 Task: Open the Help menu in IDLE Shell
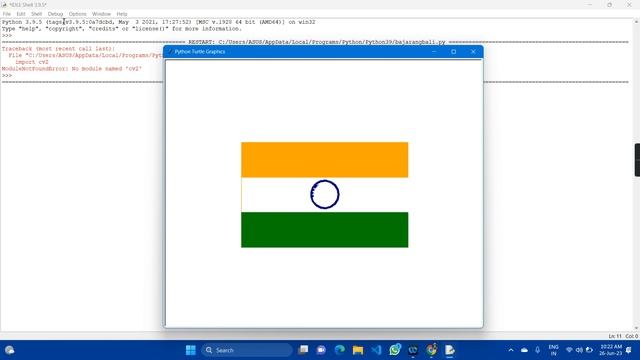pyautogui.click(x=122, y=14)
